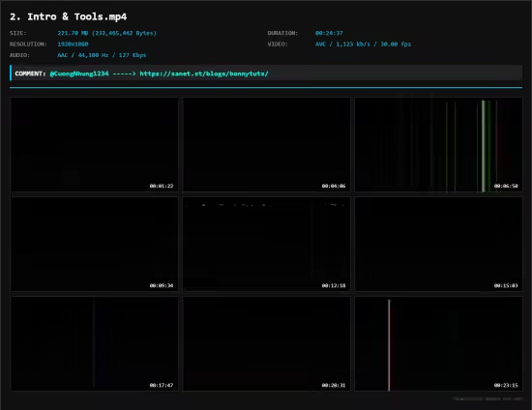Screen dimensions: 532x410
Task: Open the thumbnail stamped 00:23:15
Action: pos(439,344)
